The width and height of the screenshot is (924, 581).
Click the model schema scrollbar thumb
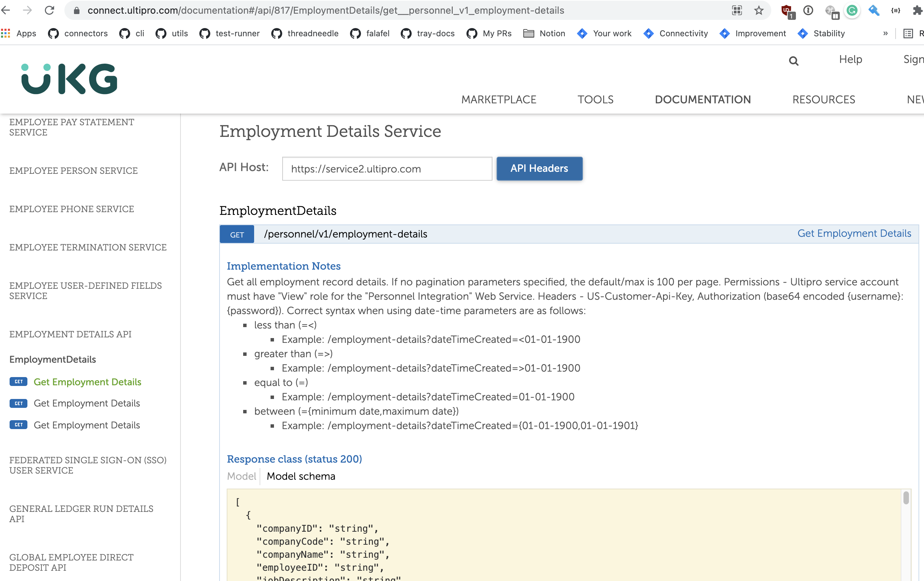[x=906, y=498]
